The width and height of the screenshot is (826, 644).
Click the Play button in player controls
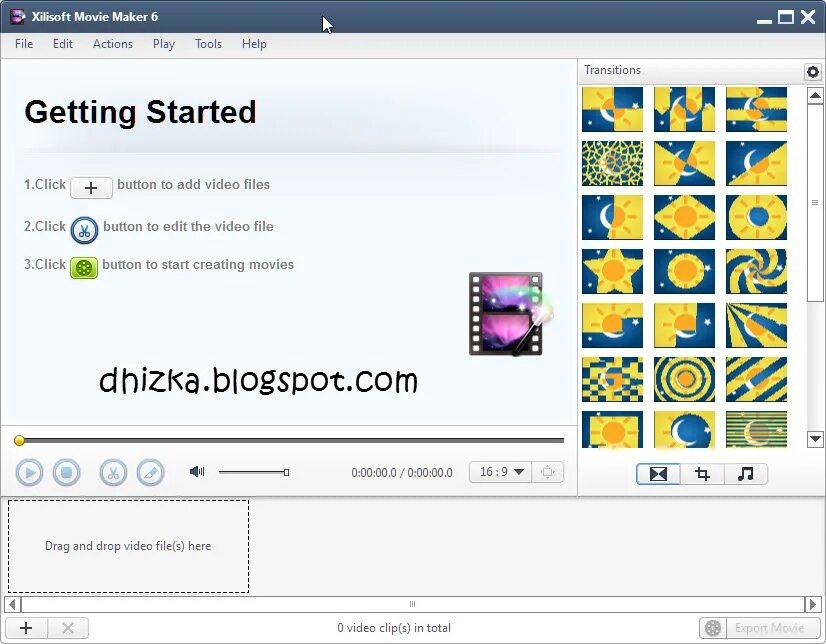point(30,472)
